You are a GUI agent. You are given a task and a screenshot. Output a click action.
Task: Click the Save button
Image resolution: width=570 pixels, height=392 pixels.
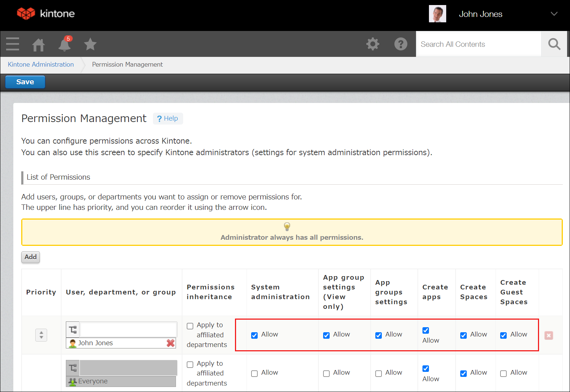point(25,82)
